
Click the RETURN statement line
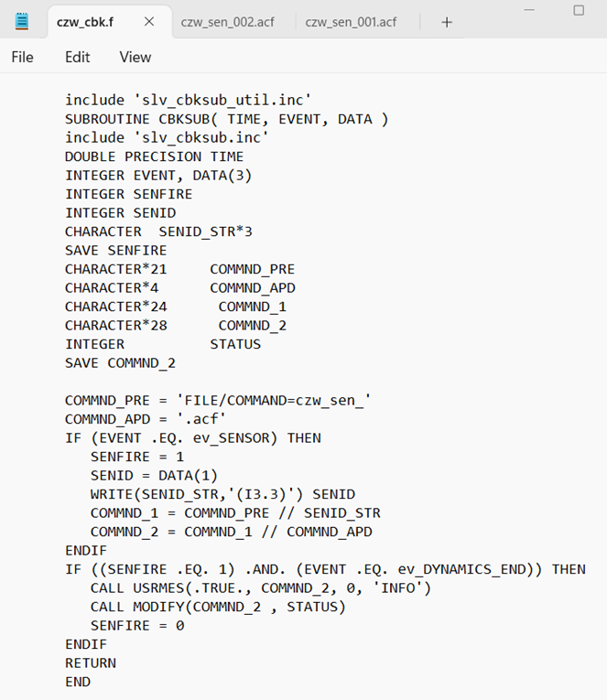pos(91,663)
